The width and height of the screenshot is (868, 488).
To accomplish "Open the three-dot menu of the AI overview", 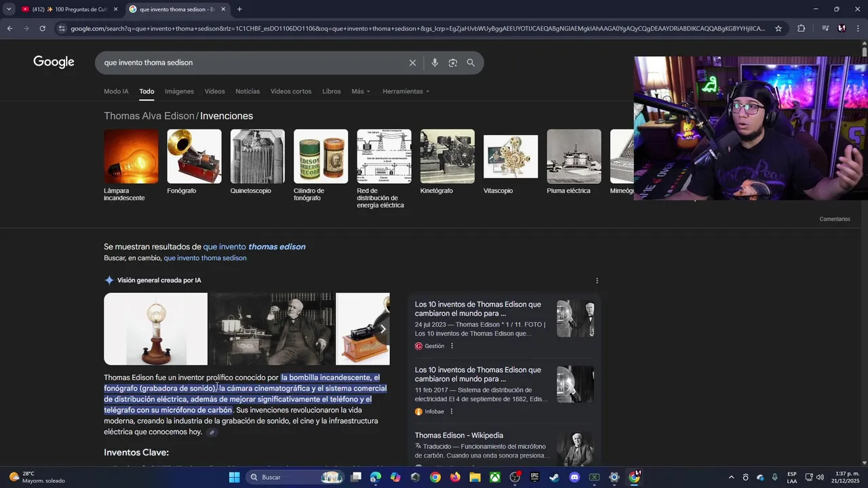I will click(597, 281).
